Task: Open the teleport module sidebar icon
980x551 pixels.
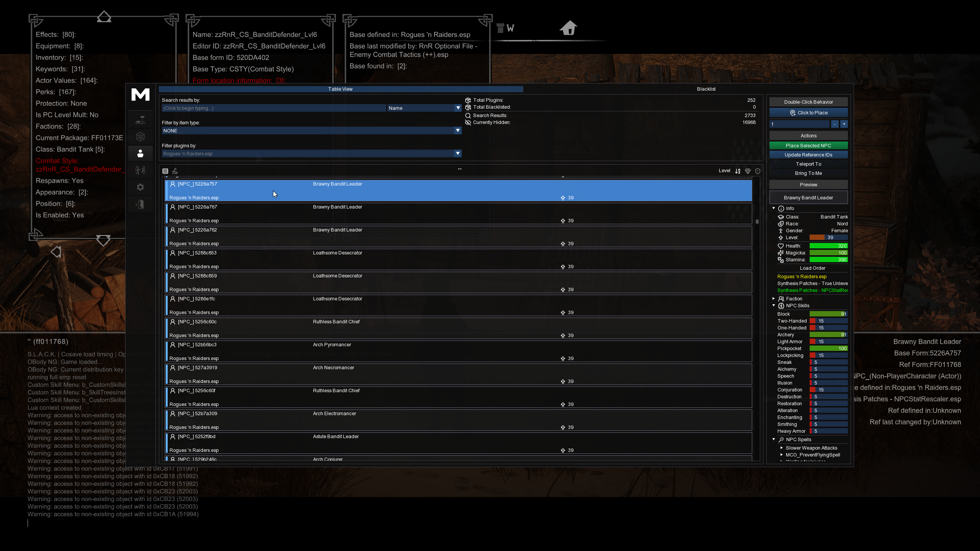Action: [x=140, y=170]
